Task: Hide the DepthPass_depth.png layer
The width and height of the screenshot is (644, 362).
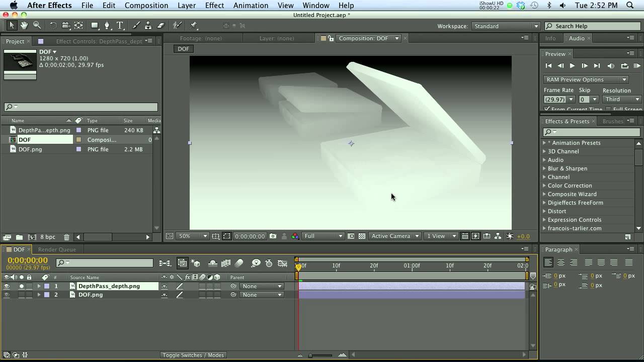Action: point(7,286)
